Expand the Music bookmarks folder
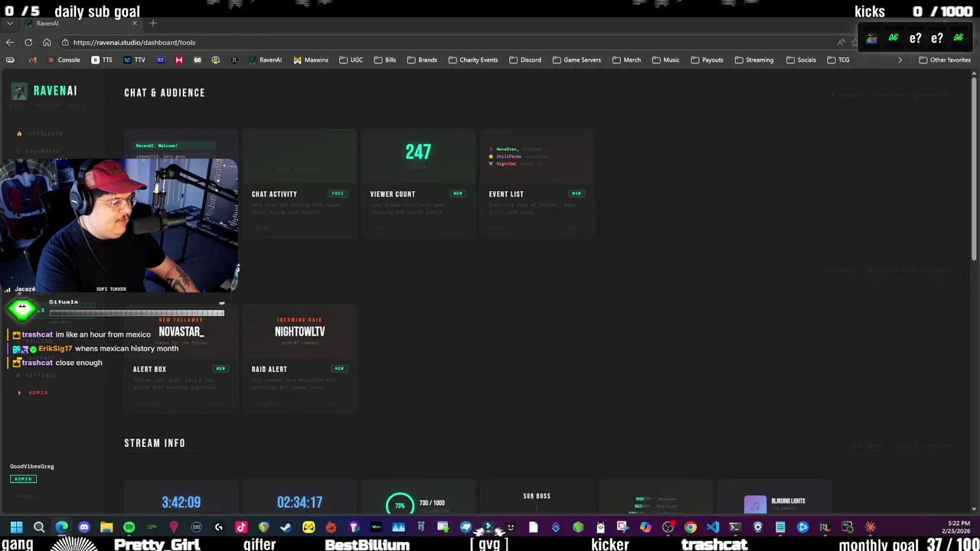Image resolution: width=980 pixels, height=551 pixels. click(666, 60)
